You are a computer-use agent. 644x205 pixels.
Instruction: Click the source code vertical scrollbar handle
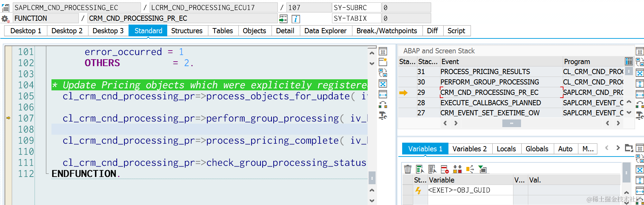[x=372, y=178]
